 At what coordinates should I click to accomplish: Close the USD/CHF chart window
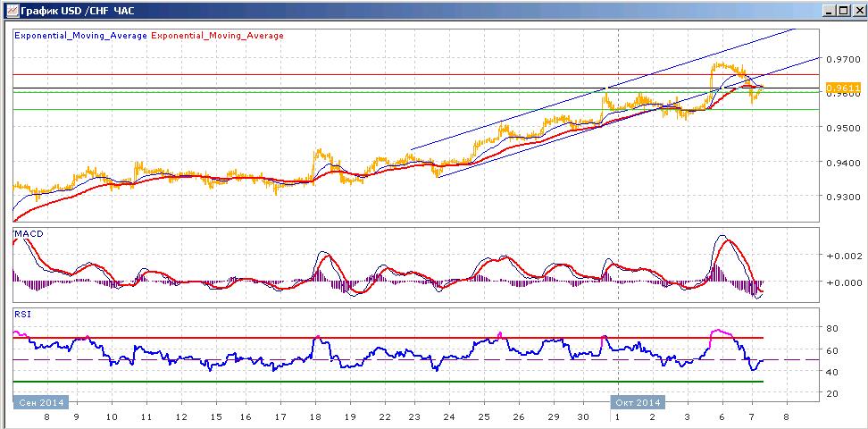pyautogui.click(x=855, y=11)
